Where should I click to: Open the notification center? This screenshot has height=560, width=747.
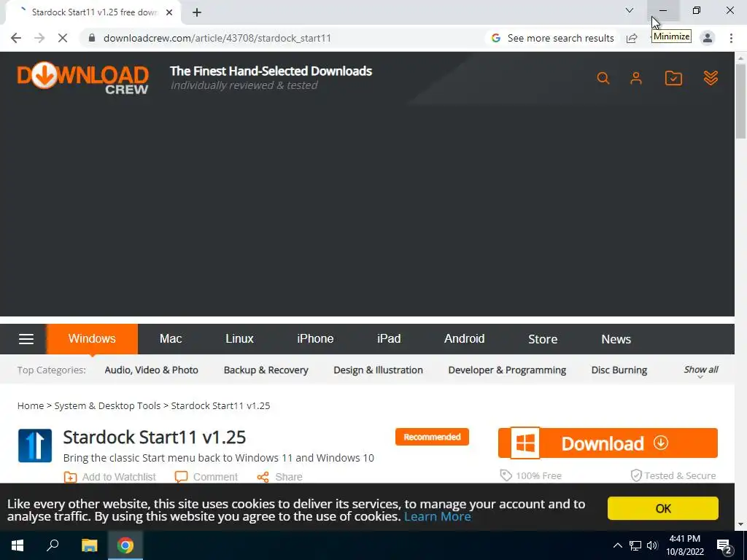(x=724, y=546)
